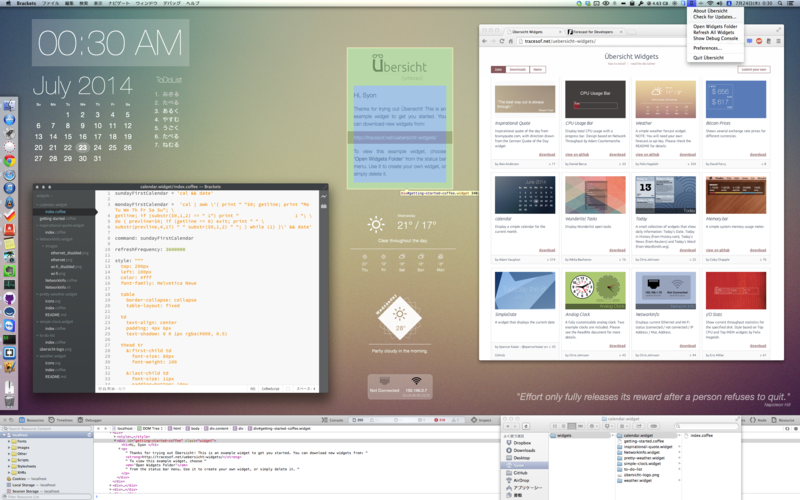Select Check for Updates menu entry
Image resolution: width=800 pixels, height=500 pixels.
tap(714, 17)
